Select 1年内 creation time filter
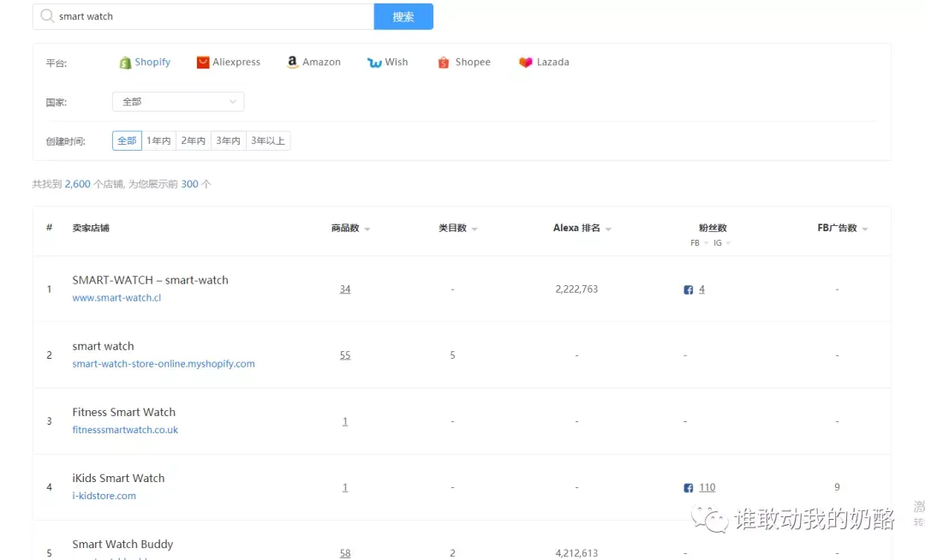 tap(158, 140)
